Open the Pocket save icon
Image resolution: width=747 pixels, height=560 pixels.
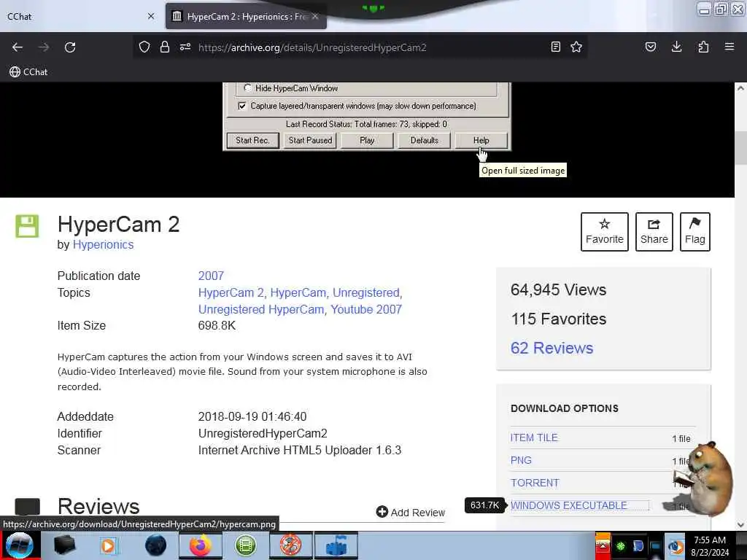651,47
